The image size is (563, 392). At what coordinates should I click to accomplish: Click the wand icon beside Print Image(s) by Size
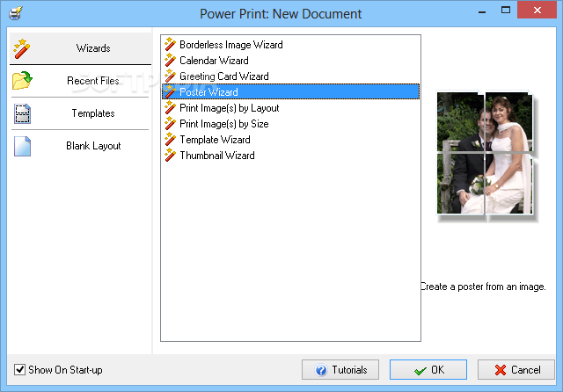tap(170, 123)
